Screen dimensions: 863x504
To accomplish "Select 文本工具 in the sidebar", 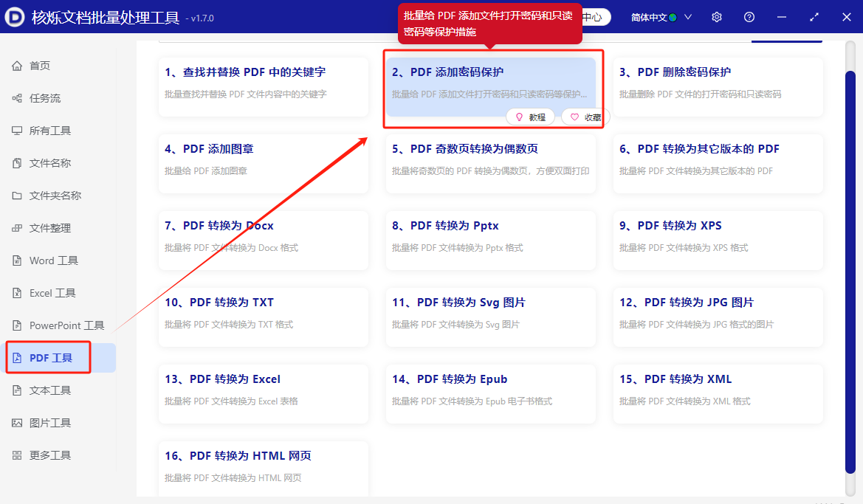I will click(47, 390).
